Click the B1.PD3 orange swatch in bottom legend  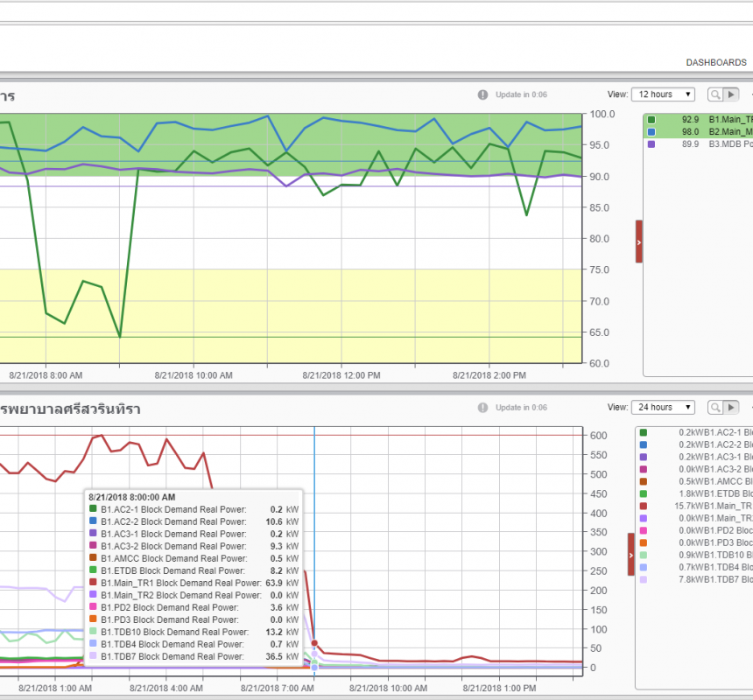[x=644, y=542]
